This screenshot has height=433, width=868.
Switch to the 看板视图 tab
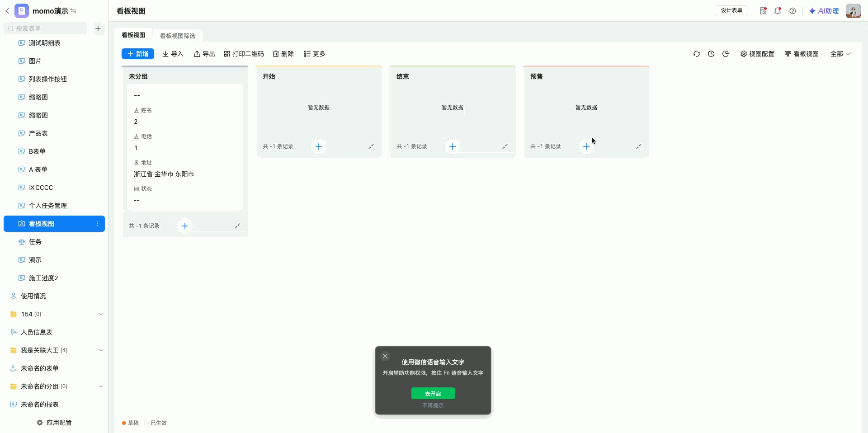pyautogui.click(x=133, y=35)
